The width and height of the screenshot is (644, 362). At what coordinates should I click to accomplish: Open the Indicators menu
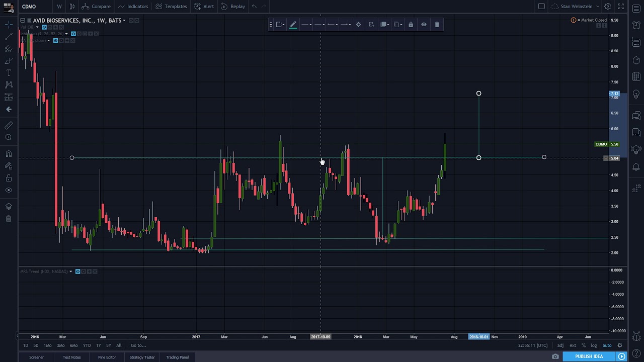coord(133,7)
